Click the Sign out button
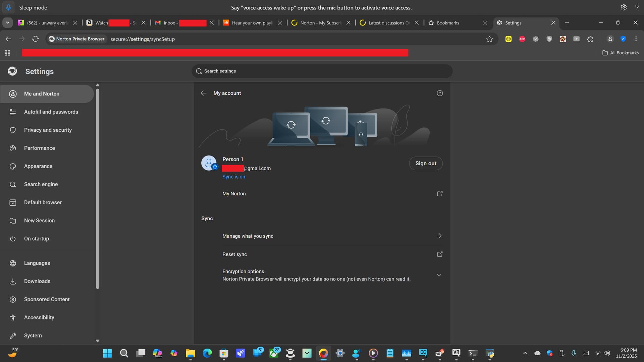 pyautogui.click(x=426, y=164)
